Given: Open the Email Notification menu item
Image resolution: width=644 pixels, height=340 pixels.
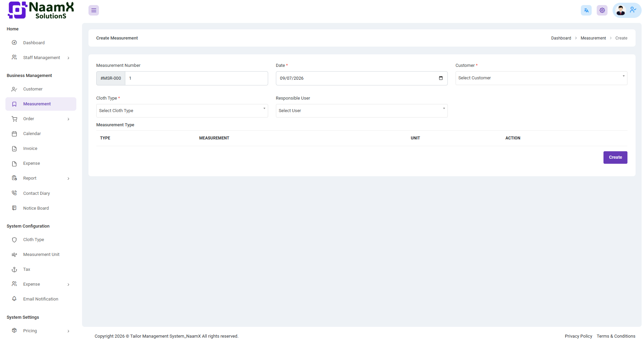Looking at the screenshot, I should [x=41, y=299].
